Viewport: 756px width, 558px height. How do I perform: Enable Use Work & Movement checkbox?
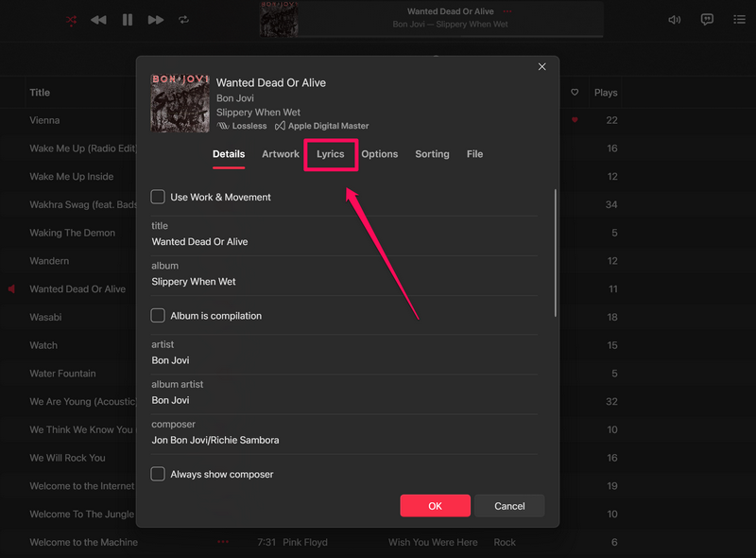click(158, 197)
